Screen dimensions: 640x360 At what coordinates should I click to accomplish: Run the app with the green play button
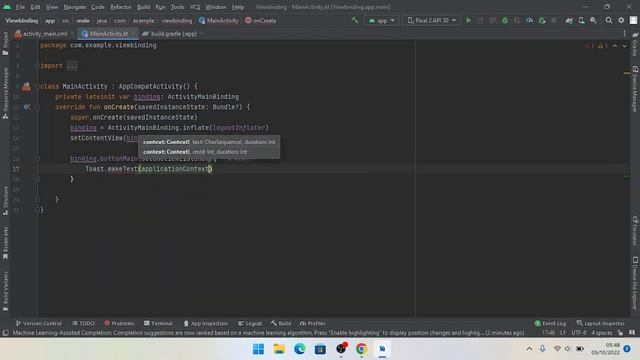click(469, 20)
